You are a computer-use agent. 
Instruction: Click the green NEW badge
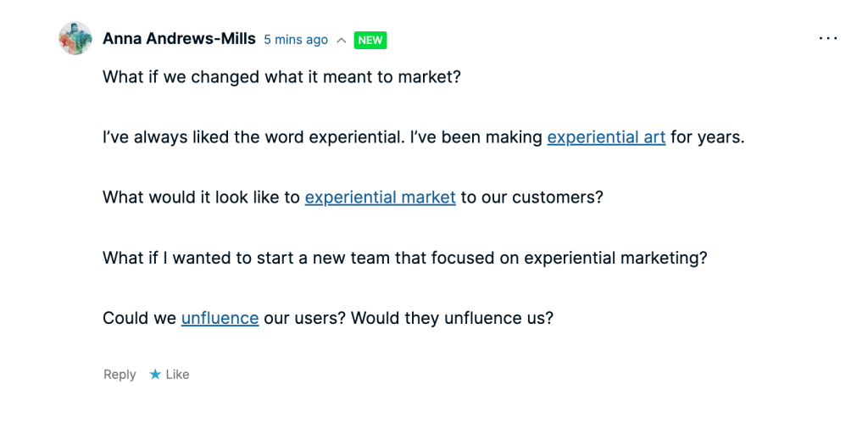click(370, 40)
